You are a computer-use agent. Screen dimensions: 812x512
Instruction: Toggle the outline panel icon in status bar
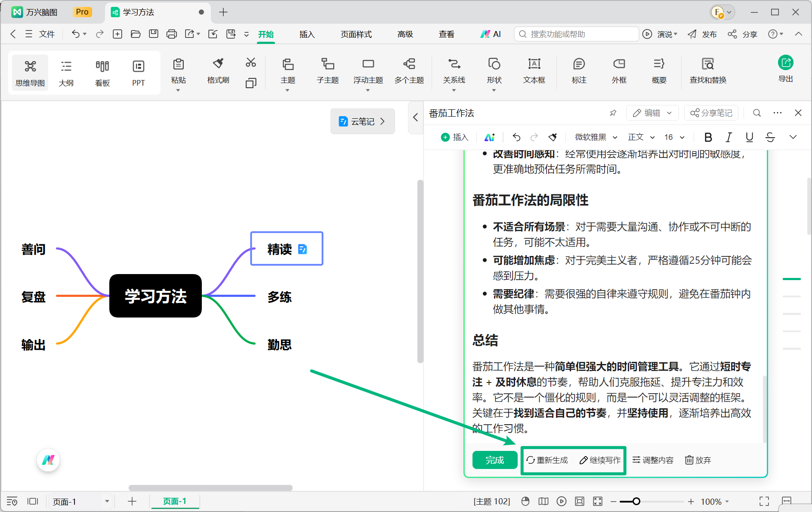[x=12, y=501]
